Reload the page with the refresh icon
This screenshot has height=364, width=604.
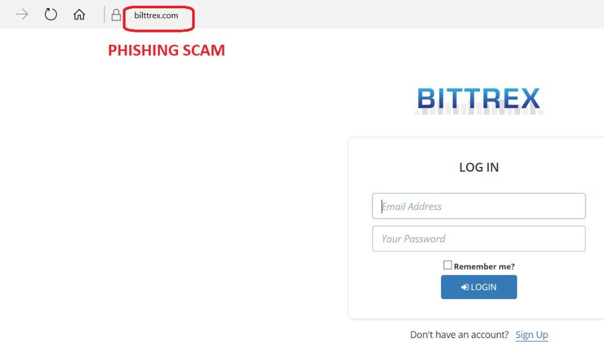click(51, 15)
